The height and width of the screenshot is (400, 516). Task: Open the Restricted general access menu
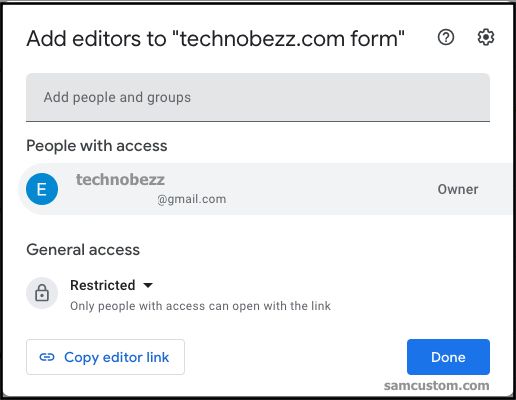(111, 285)
